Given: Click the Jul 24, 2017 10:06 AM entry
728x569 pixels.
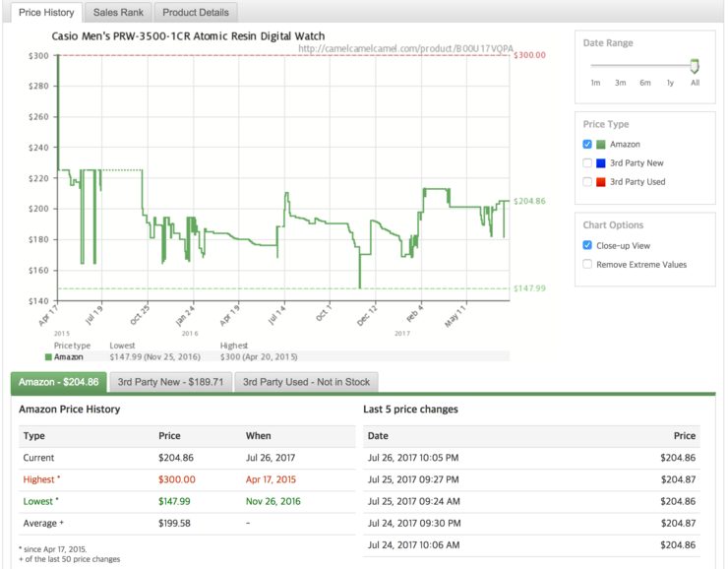Looking at the screenshot, I should 413,544.
